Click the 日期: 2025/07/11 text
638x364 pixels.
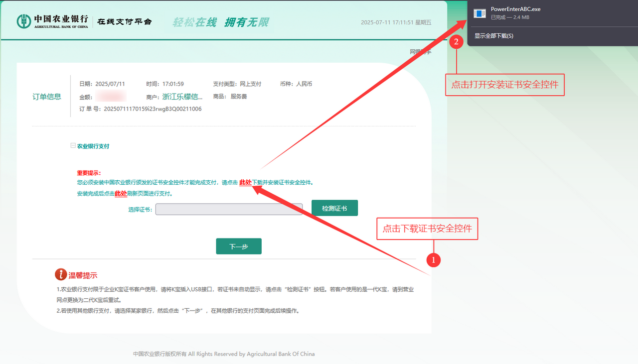(102, 84)
